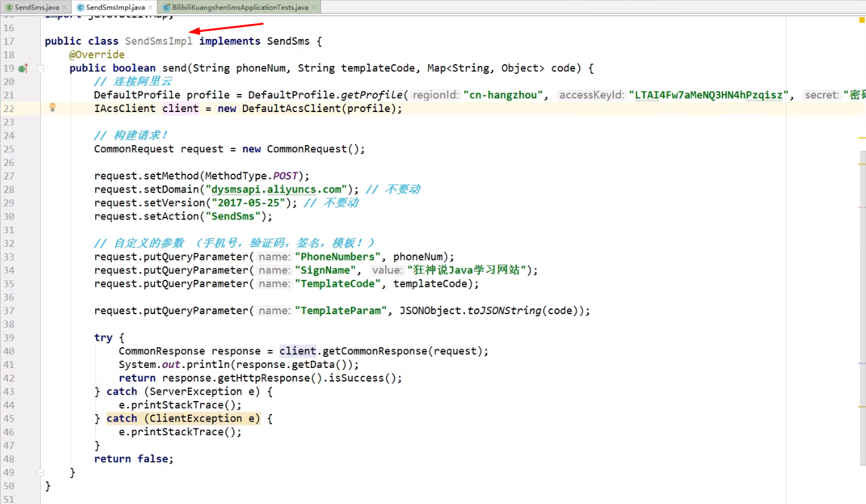Click the class icon on SendSmsImpl.java tab
Screen dimensions: 866x504
[x=80, y=7]
